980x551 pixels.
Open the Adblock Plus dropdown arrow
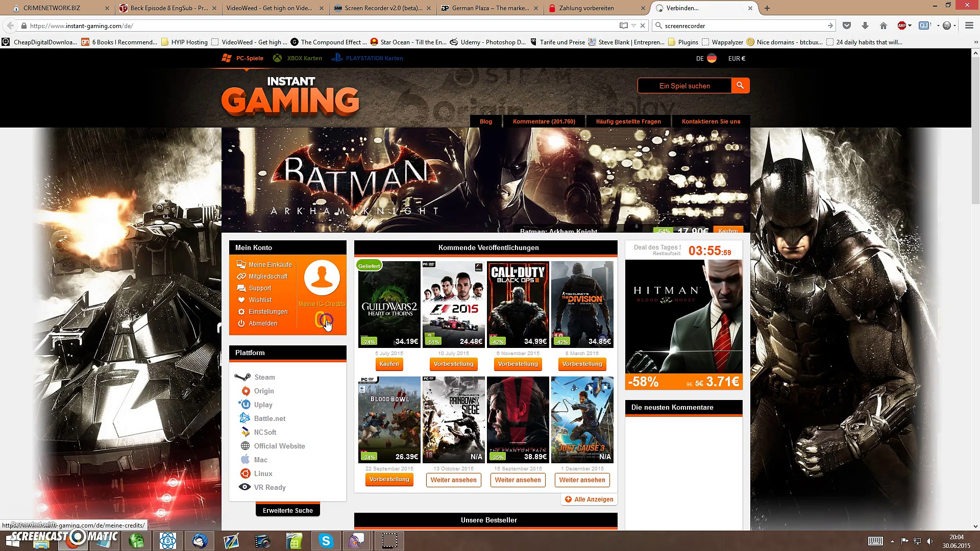(x=910, y=26)
